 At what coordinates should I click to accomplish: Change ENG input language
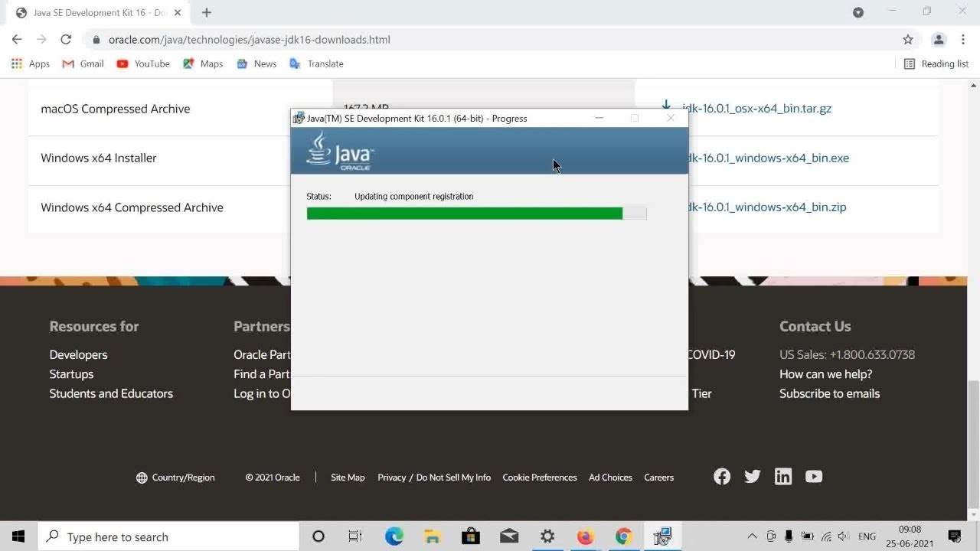coord(867,536)
